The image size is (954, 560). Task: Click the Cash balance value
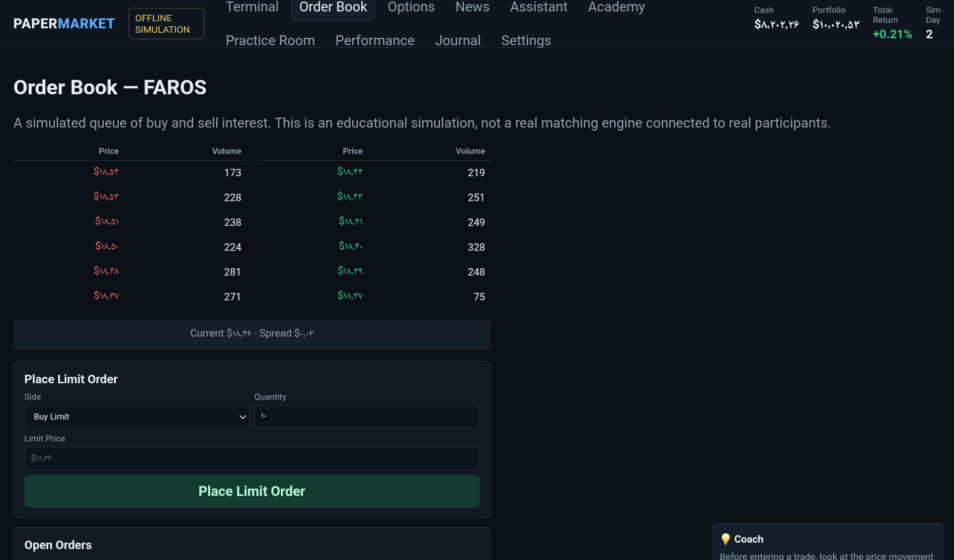[777, 24]
